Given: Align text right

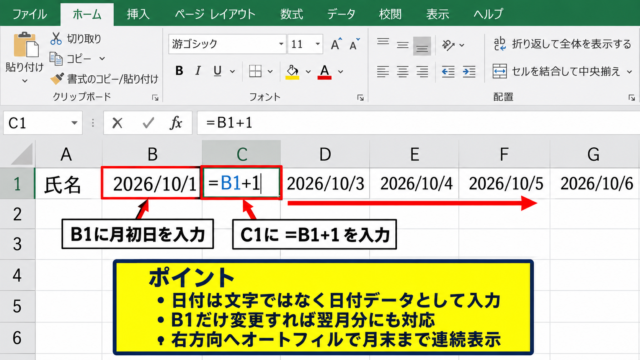Looking at the screenshot, I should (x=422, y=71).
